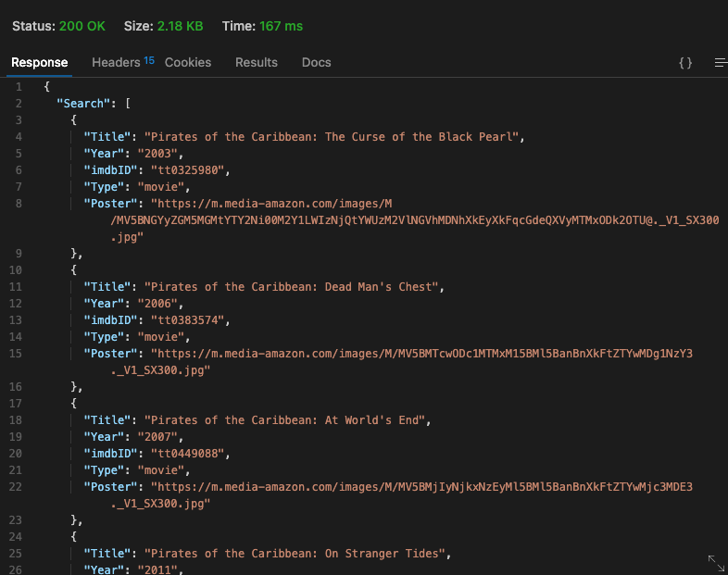Click line number 24 in the gutter
This screenshot has height=575, width=728.
[16, 536]
